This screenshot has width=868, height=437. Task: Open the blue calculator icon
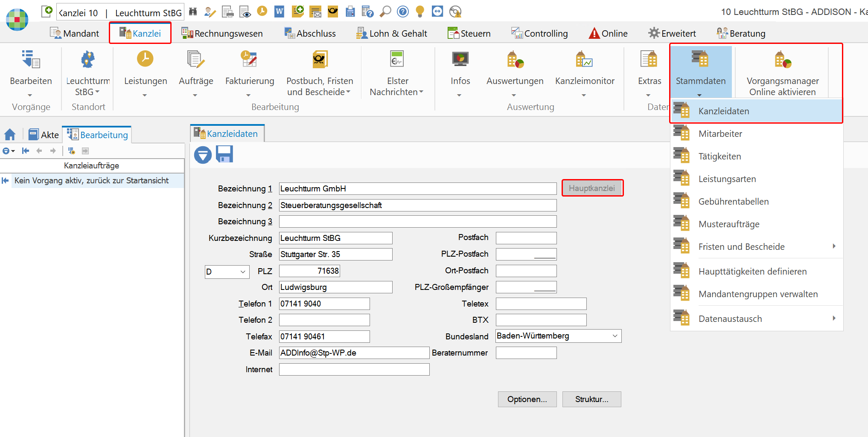[x=350, y=12]
